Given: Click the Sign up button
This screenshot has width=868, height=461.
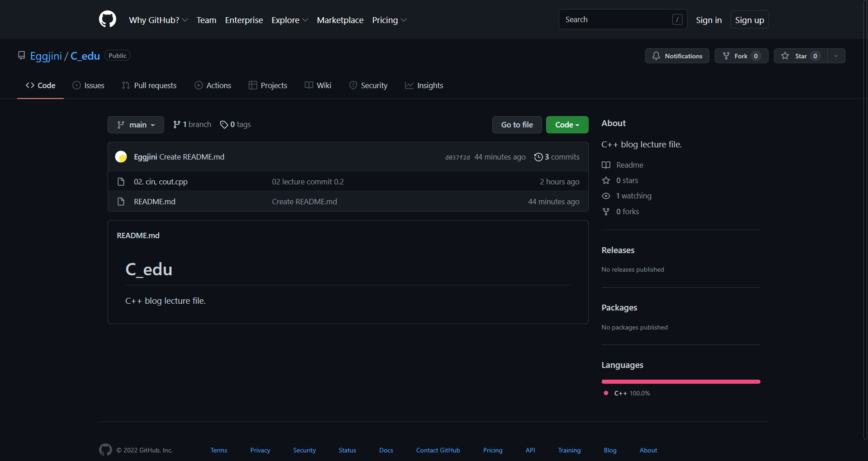Looking at the screenshot, I should coord(749,20).
